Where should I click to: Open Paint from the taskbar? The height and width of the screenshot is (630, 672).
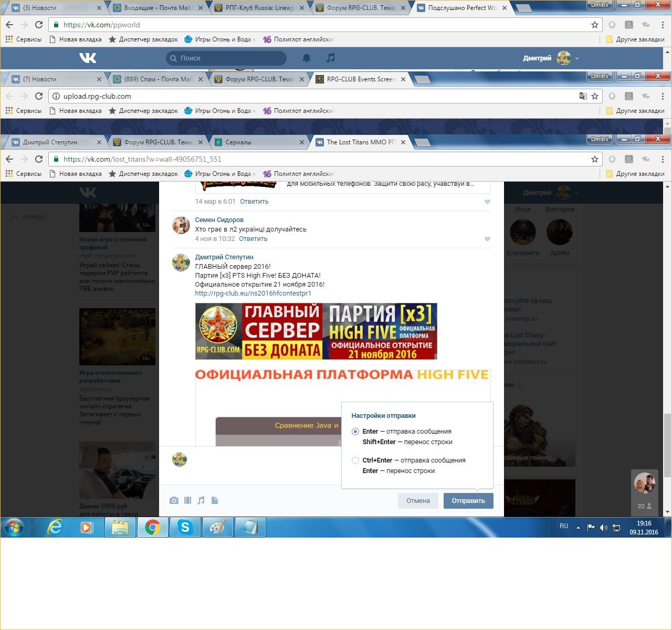pyautogui.click(x=217, y=527)
